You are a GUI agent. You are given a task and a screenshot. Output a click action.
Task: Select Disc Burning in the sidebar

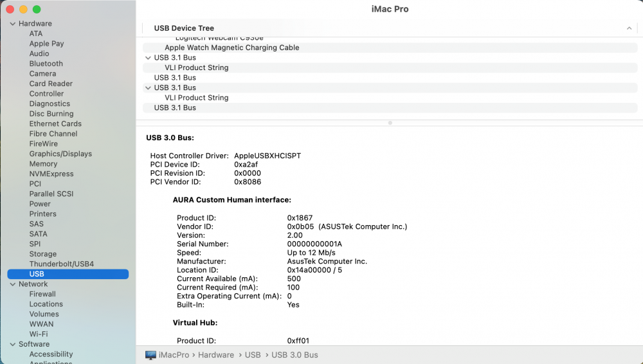point(51,114)
